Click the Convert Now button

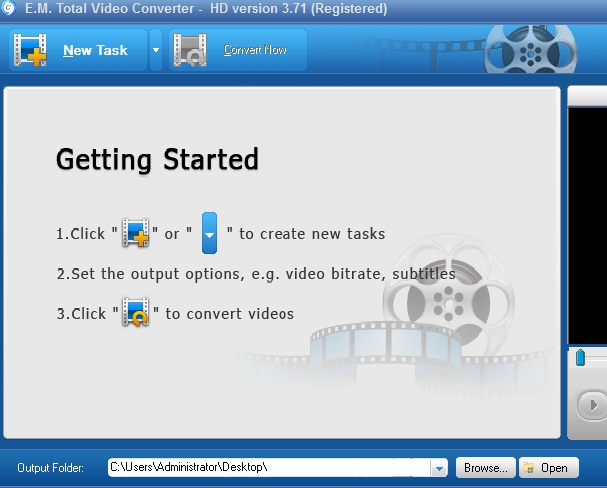coord(238,50)
